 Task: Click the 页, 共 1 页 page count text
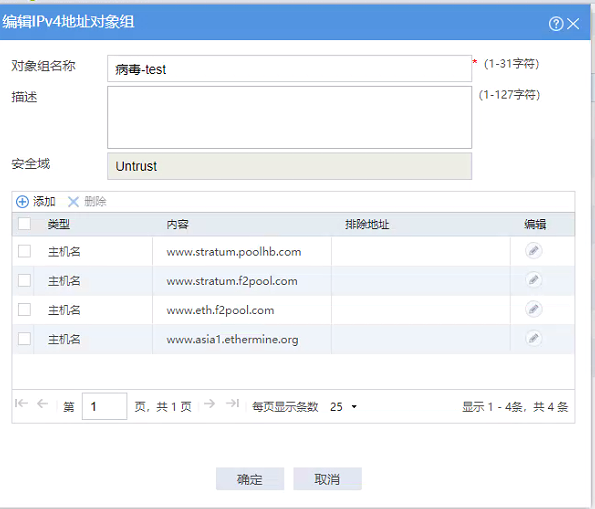[x=163, y=407]
